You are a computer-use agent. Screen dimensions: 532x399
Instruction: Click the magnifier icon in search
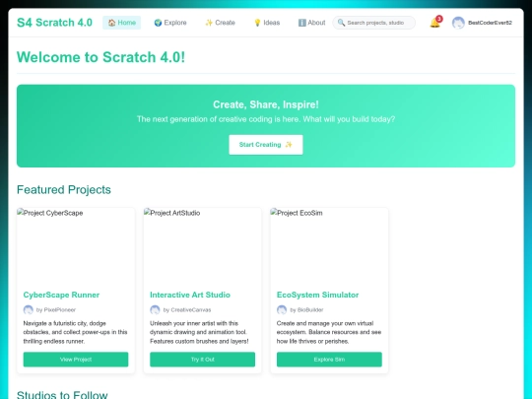pos(341,23)
